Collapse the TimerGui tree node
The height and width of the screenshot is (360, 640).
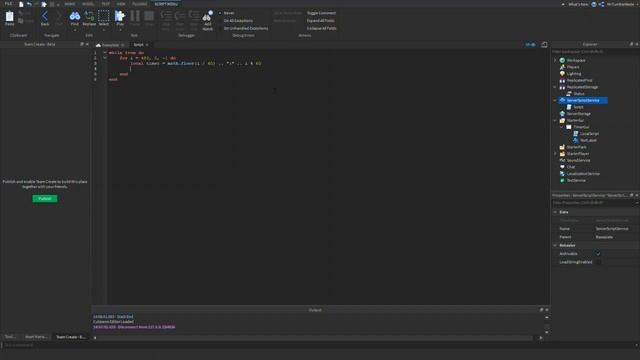562,127
